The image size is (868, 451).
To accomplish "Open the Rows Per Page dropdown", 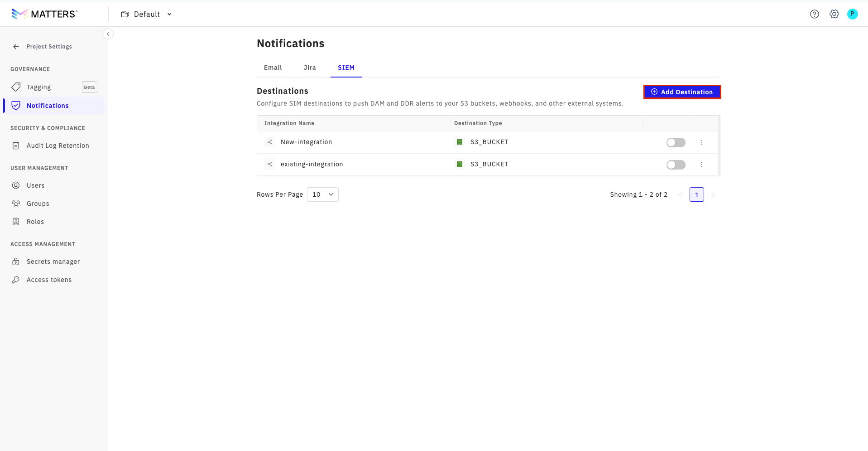I will (322, 194).
